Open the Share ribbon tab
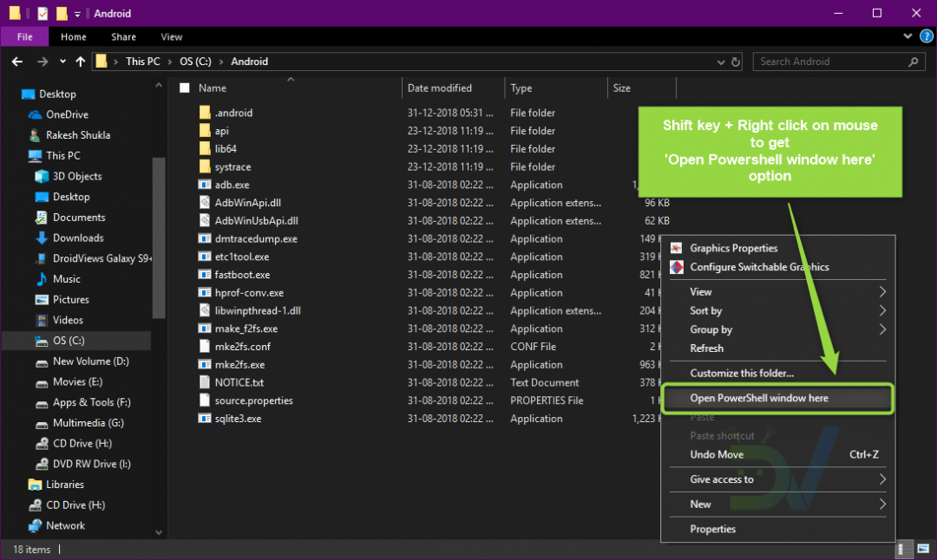 click(x=124, y=37)
